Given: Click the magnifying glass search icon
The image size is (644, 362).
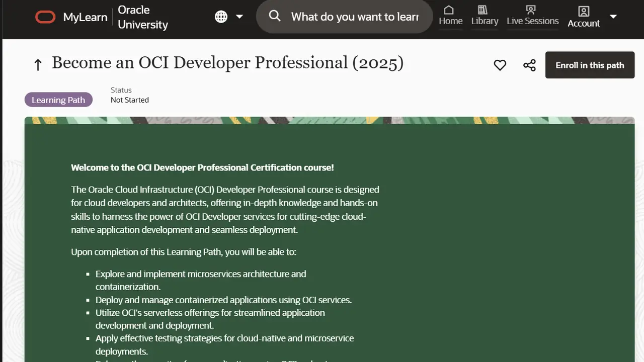Looking at the screenshot, I should click(275, 16).
